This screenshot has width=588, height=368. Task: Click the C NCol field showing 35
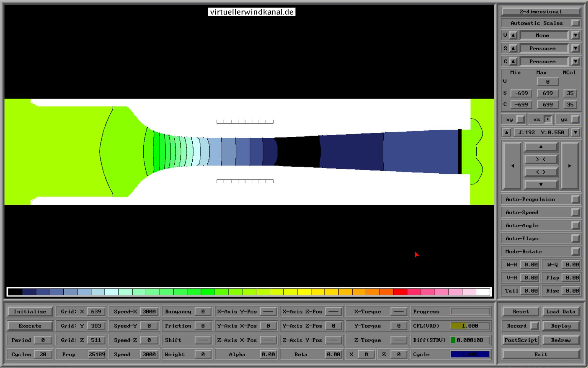pos(570,104)
